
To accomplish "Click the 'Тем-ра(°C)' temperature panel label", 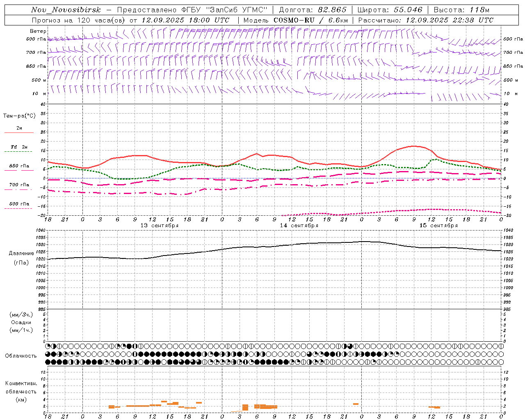I will [19, 116].
